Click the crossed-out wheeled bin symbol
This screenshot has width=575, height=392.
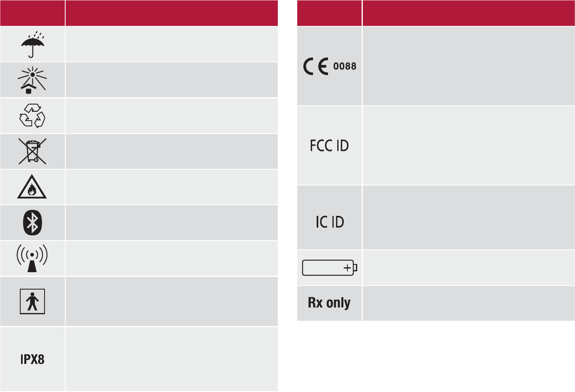pos(32,151)
